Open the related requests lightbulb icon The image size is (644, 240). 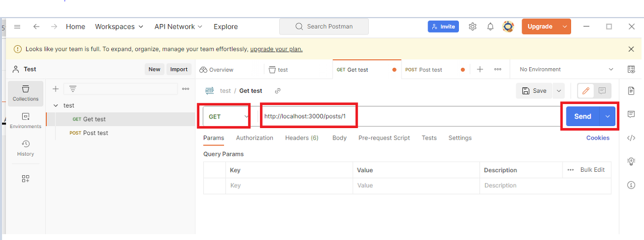click(x=631, y=161)
